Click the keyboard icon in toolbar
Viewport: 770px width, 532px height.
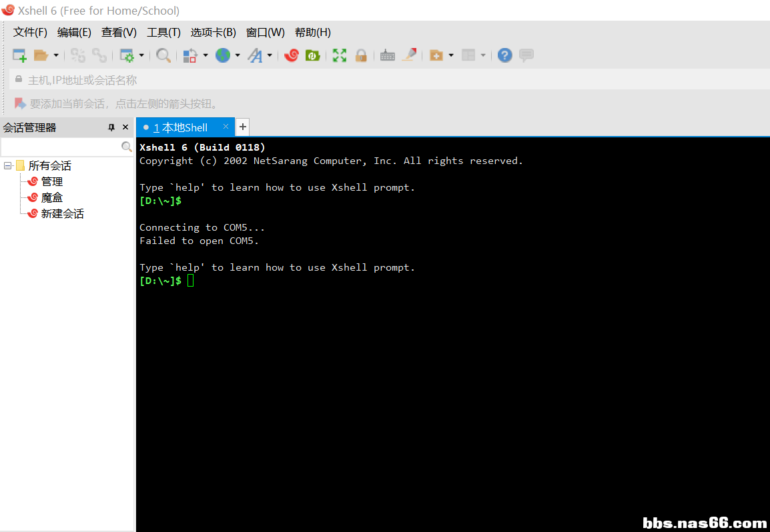[388, 55]
